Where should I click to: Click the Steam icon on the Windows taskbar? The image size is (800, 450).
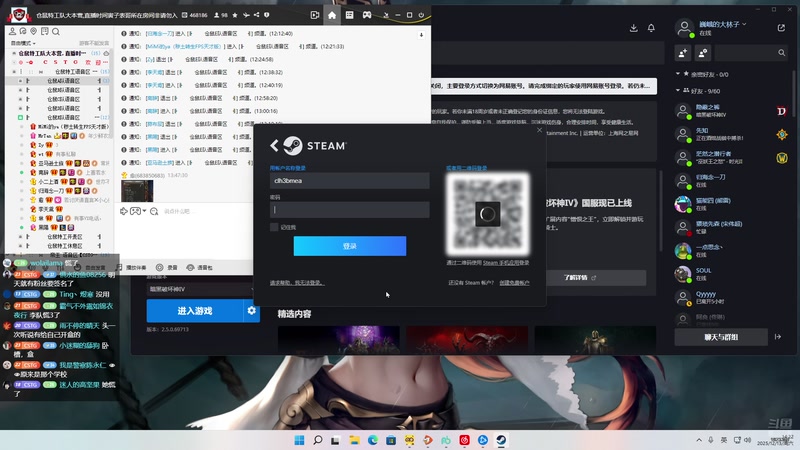pos(501,440)
